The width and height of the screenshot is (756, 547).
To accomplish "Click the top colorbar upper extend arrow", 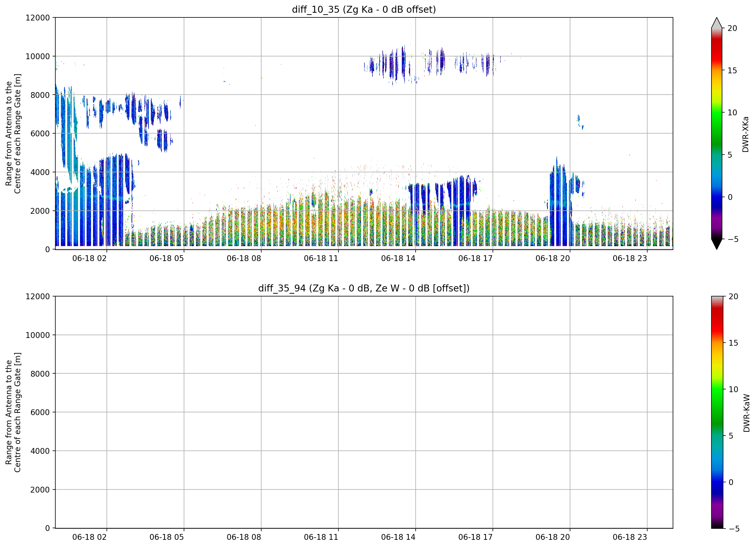I will pos(717,23).
